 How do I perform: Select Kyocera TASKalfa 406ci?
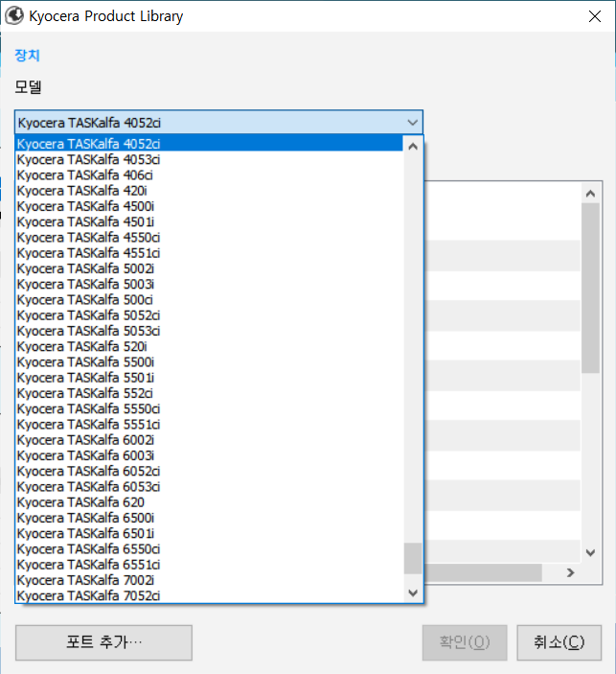[209, 174]
